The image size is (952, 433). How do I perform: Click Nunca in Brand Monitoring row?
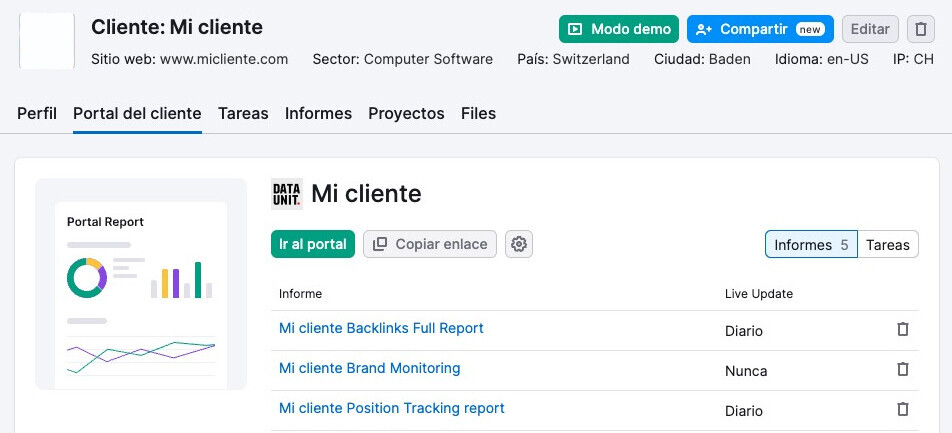tap(746, 371)
